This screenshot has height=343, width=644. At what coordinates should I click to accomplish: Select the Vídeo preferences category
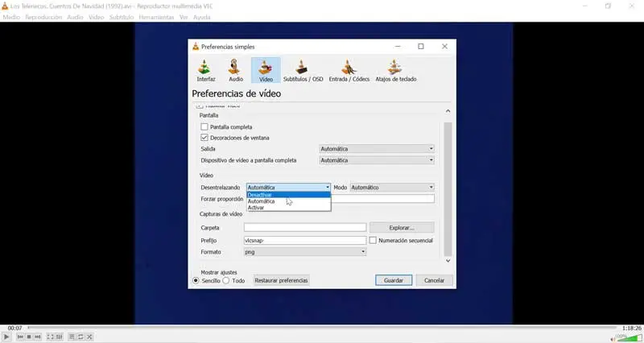(266, 70)
